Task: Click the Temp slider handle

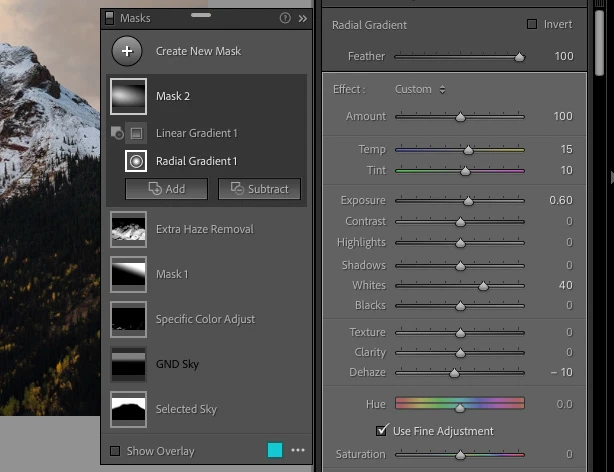Action: 468,150
